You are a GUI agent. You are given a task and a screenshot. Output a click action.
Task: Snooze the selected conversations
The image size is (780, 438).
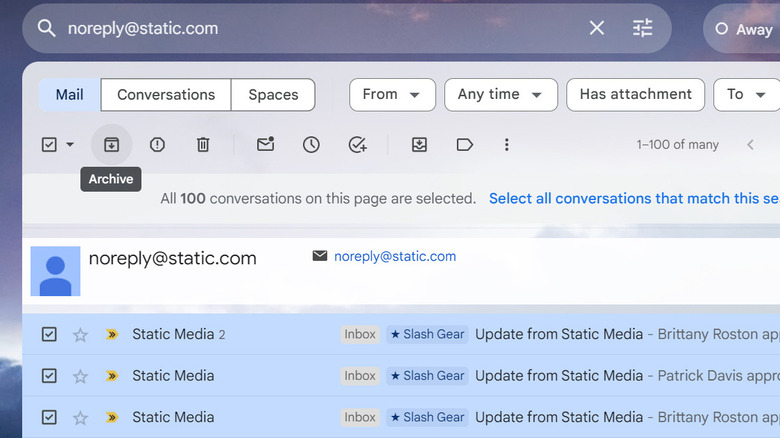311,145
